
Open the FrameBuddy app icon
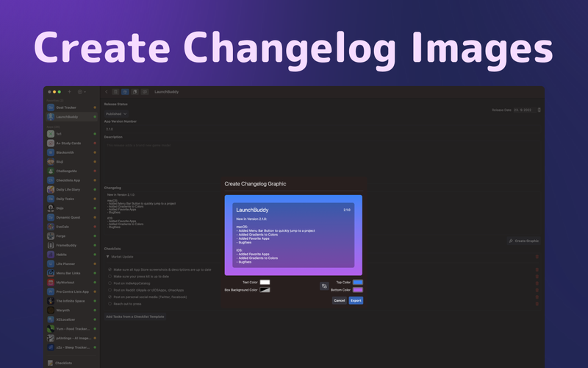pos(51,245)
